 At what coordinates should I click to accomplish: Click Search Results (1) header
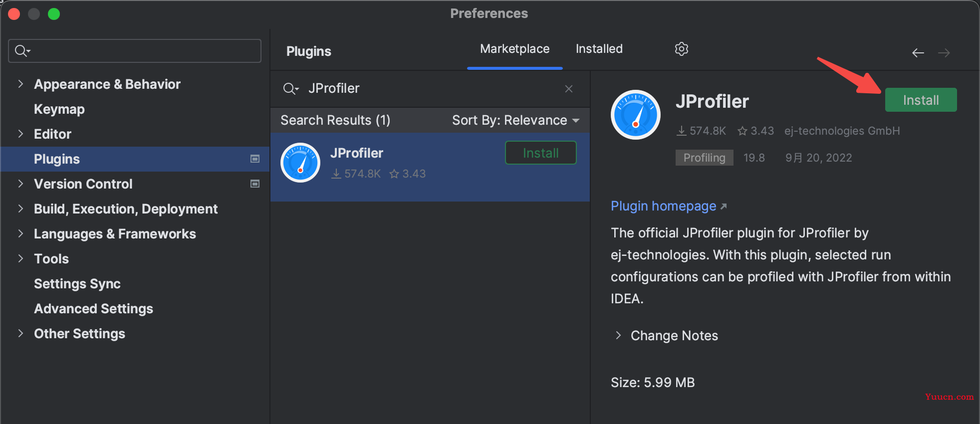click(335, 120)
